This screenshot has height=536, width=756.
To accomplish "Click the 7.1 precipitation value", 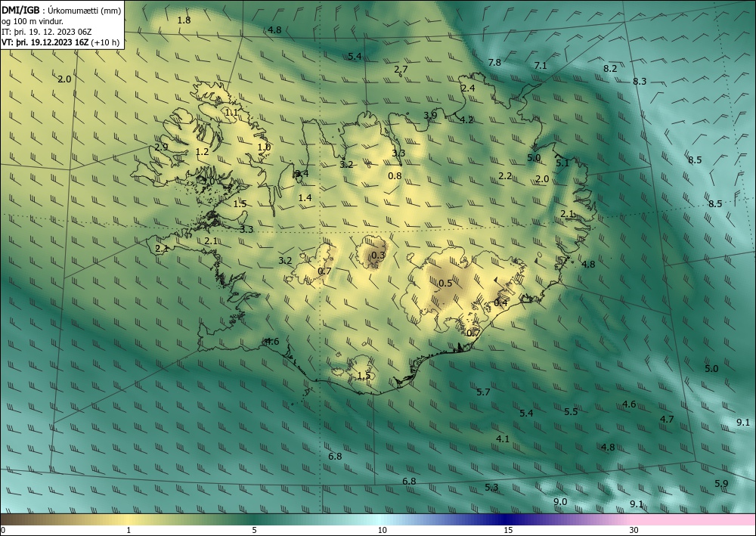I will point(541,66).
